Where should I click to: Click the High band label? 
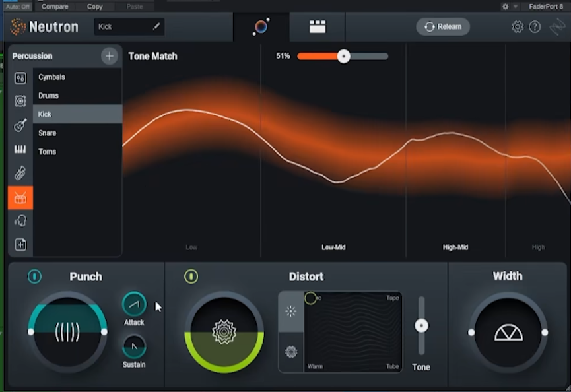(x=538, y=247)
